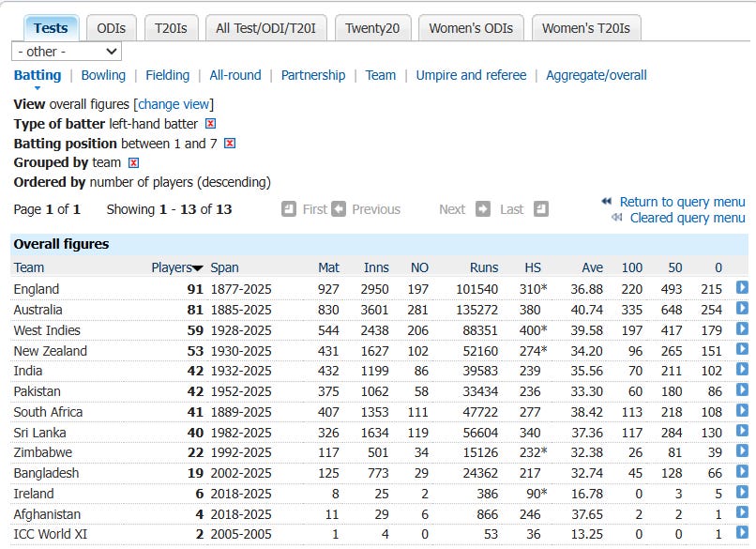
Task: Click Cleared query menu link
Action: 688,218
